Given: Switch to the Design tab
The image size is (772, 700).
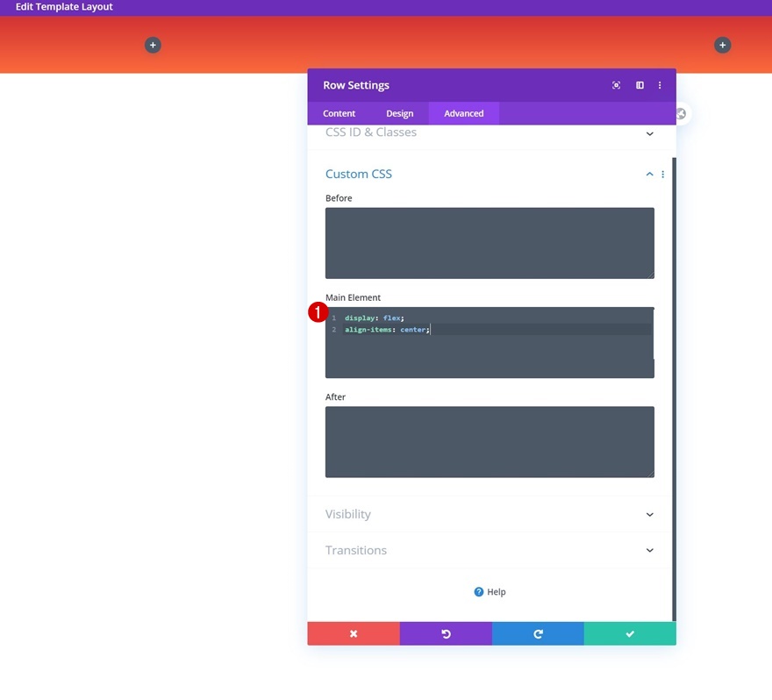Looking at the screenshot, I should pyautogui.click(x=399, y=113).
